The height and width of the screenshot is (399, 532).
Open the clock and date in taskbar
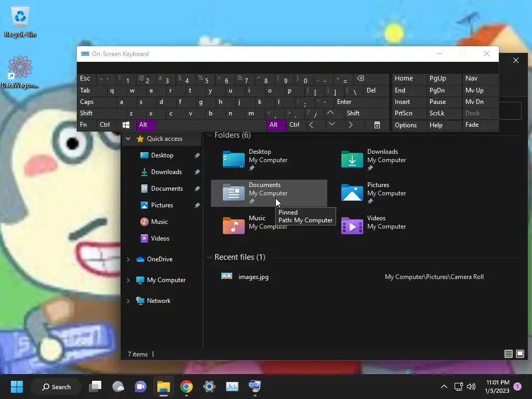(x=497, y=387)
